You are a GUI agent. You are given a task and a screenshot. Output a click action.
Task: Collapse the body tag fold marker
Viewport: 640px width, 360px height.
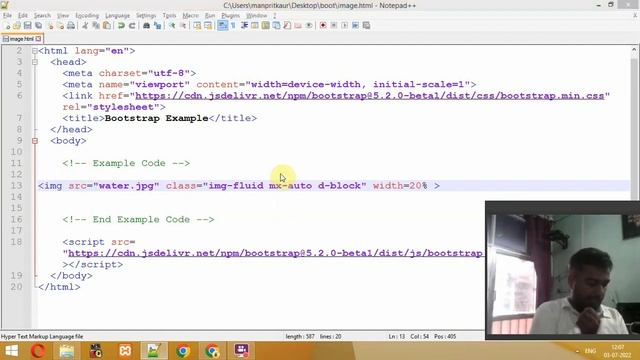[x=35, y=141]
